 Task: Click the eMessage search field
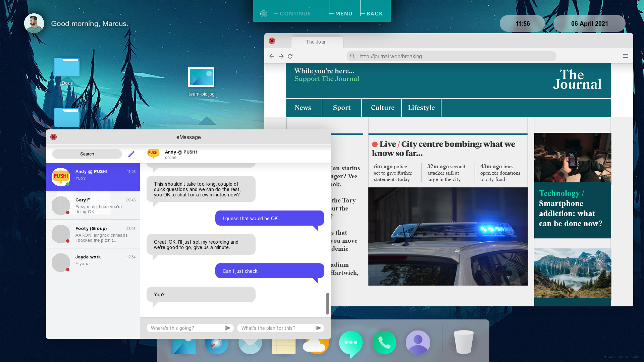87,154
